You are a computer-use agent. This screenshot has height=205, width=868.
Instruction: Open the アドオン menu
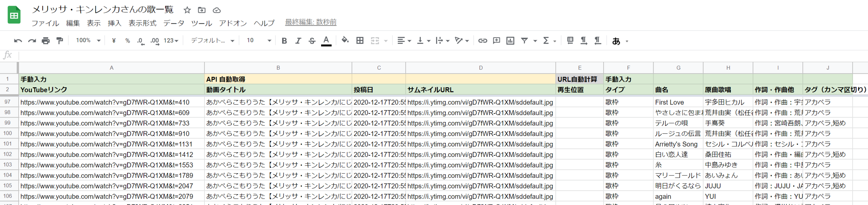233,23
